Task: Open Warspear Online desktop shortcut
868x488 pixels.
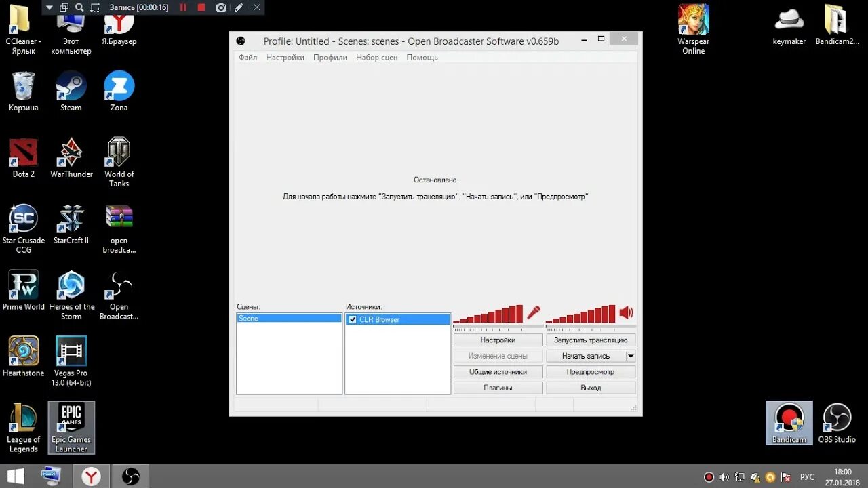Action: (693, 30)
